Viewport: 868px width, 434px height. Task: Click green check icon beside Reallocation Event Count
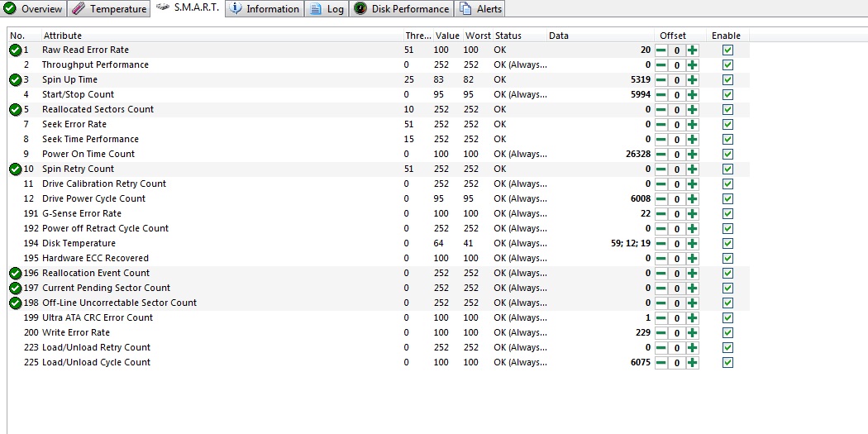point(16,273)
